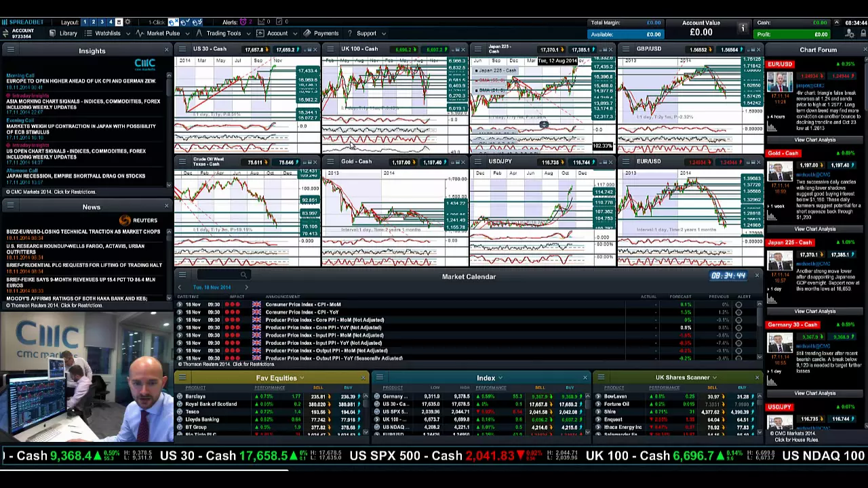Switch to layout 2

[94, 22]
